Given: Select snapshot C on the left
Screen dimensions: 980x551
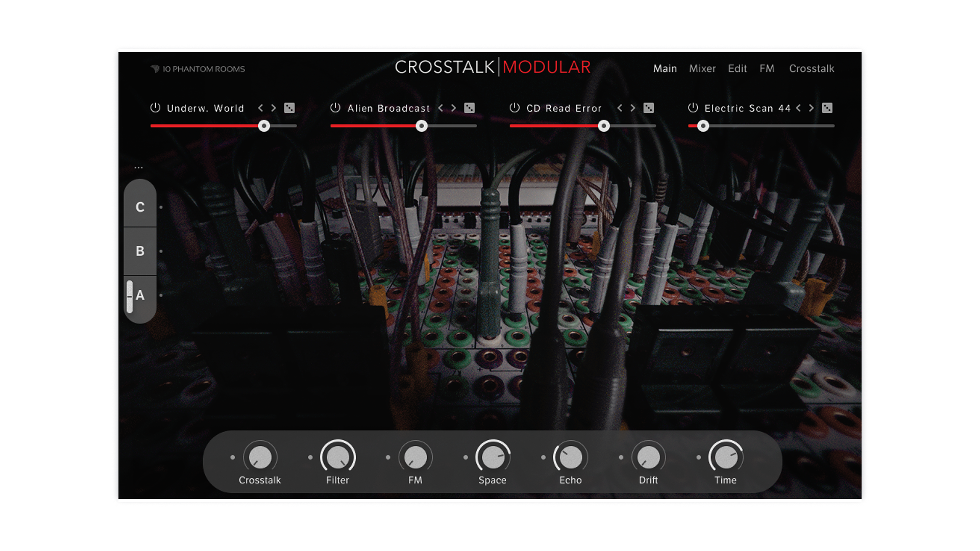Looking at the screenshot, I should pyautogui.click(x=139, y=206).
